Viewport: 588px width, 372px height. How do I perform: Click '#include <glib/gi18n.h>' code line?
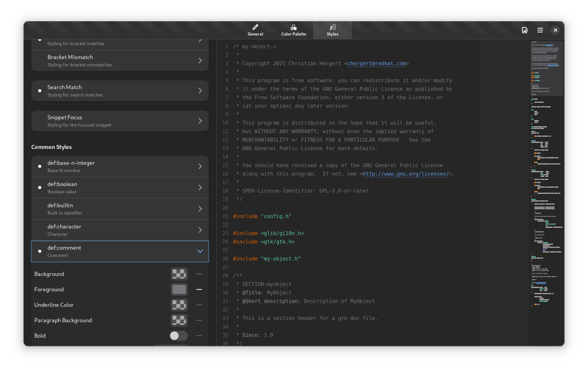[x=268, y=233]
